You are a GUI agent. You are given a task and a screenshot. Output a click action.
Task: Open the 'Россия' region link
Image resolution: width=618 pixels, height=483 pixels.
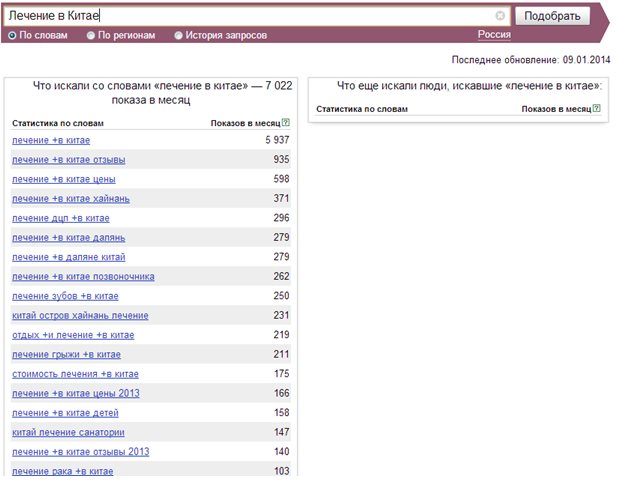[494, 35]
